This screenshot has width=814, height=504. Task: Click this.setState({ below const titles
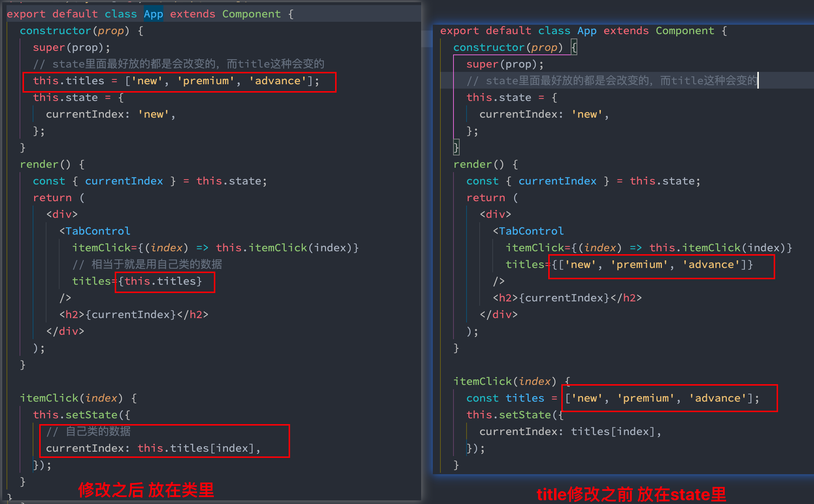(x=515, y=415)
